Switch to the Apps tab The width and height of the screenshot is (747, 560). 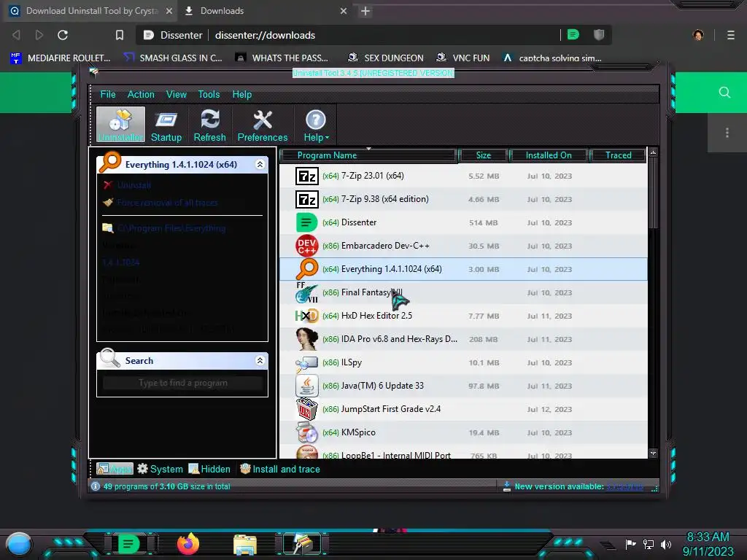point(115,469)
